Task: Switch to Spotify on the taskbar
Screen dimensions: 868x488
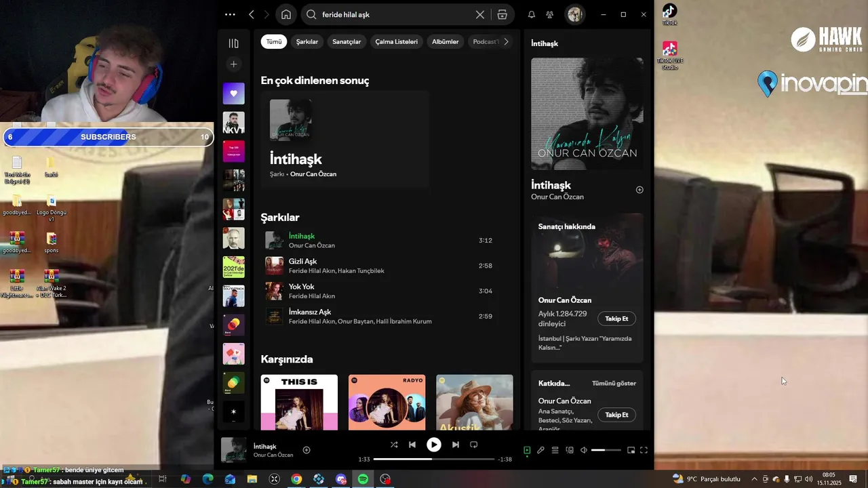Action: click(x=363, y=479)
